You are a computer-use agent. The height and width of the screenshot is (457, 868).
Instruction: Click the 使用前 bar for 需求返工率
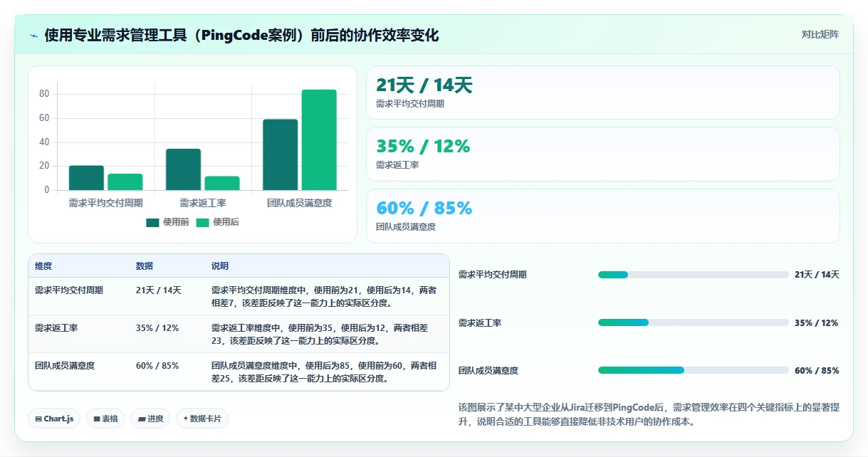[x=183, y=169]
